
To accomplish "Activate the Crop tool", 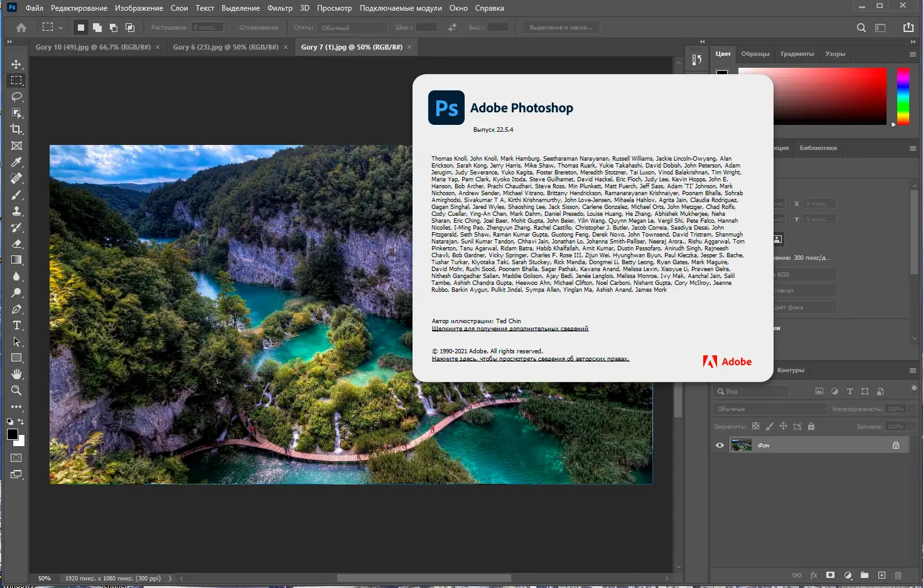I will click(x=16, y=129).
